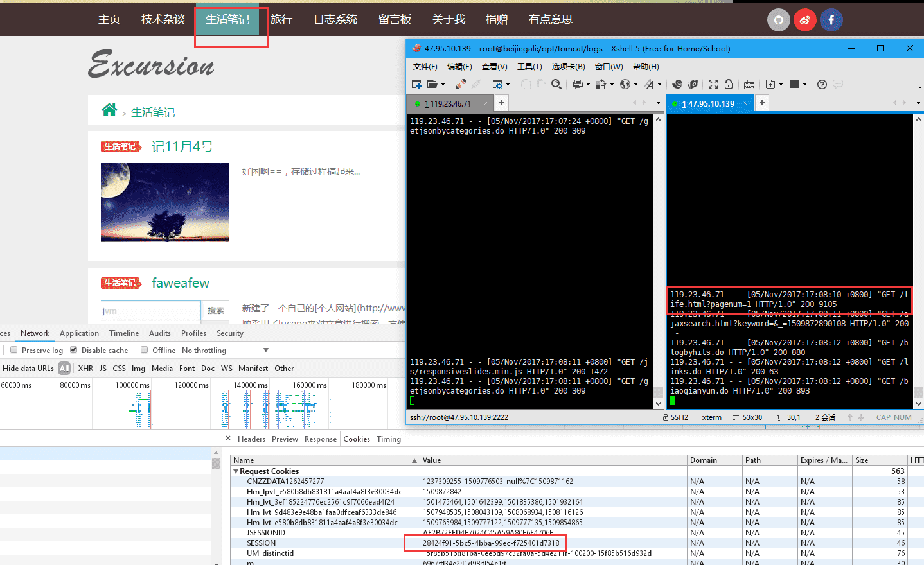Open the 记11月4号 article link
The width and height of the screenshot is (924, 565).
[182, 146]
